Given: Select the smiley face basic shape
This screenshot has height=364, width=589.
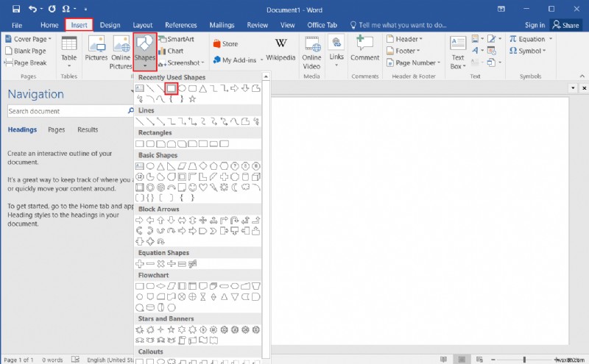Looking at the screenshot, I should point(192,188).
